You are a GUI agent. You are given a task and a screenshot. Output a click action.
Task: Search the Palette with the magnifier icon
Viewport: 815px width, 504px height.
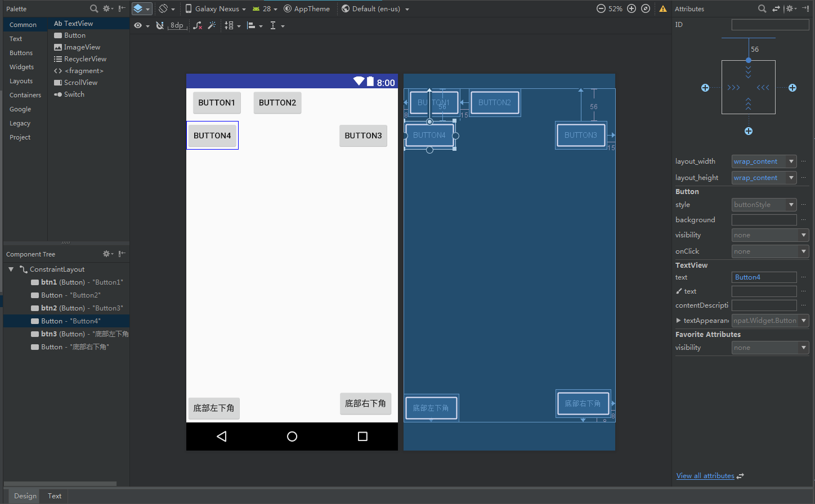(94, 8)
